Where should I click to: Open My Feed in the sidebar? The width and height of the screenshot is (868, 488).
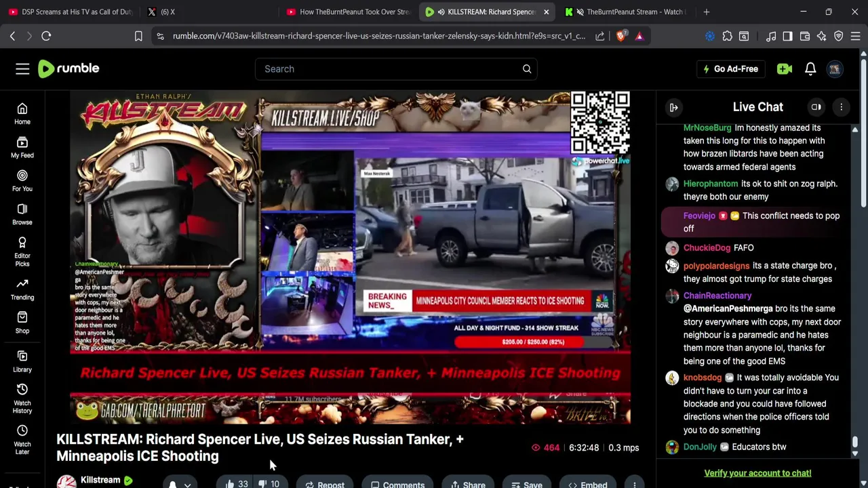point(22,146)
